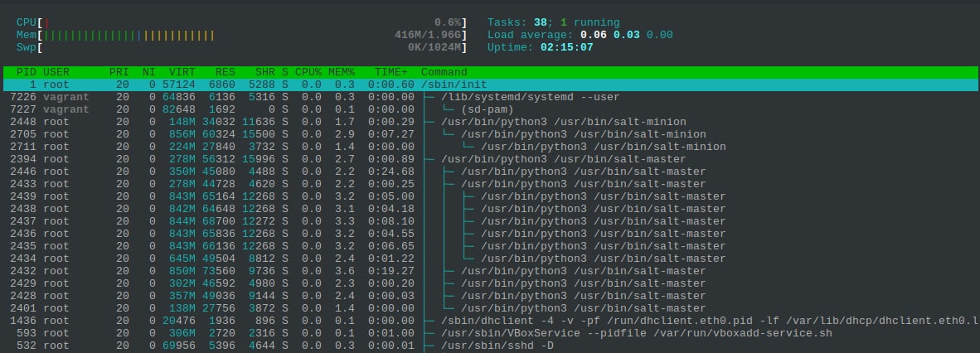This screenshot has height=353, width=980.
Task: Click the Uptime 02:15:07 value
Action: pos(567,47)
